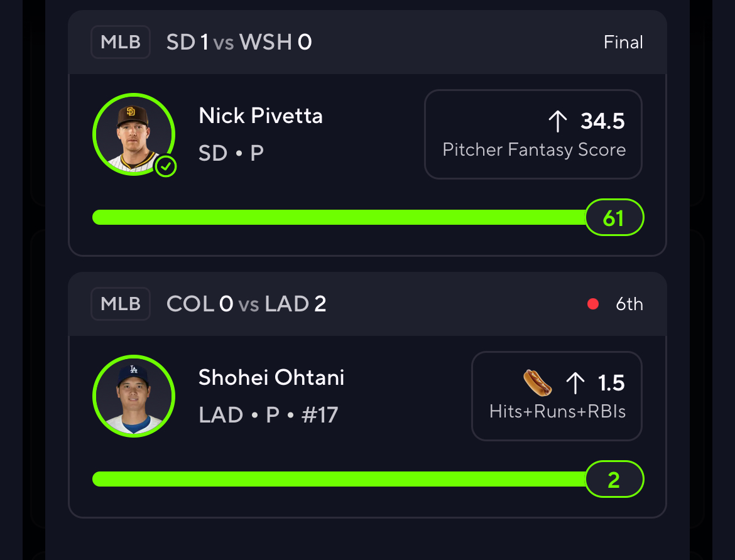Open Shohei Ohtani's player headshot
This screenshot has height=560, width=735.
tap(134, 396)
